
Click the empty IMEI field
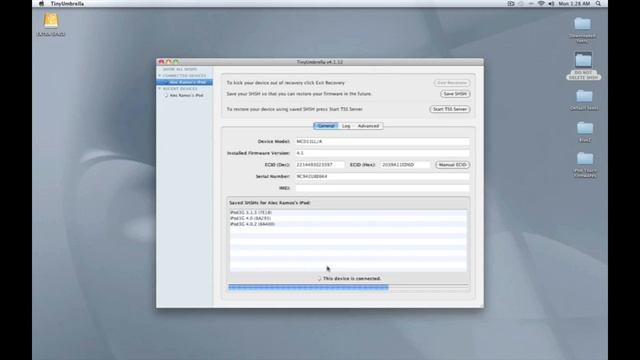[382, 188]
